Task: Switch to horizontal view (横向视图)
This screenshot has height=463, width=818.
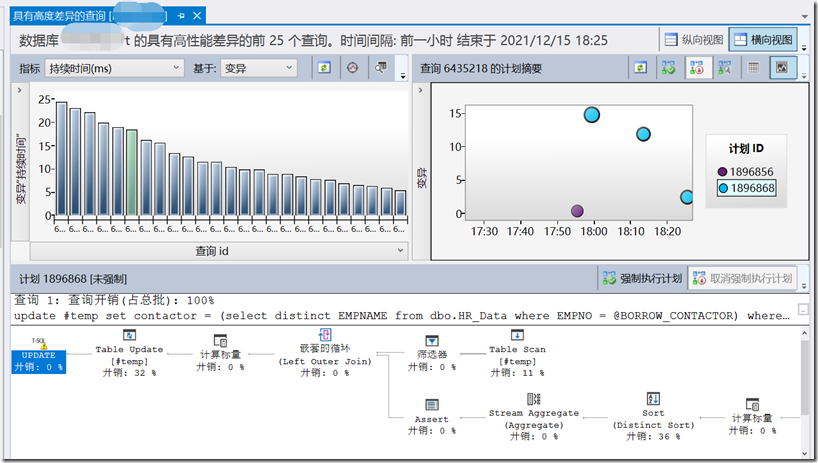Action: pos(763,40)
